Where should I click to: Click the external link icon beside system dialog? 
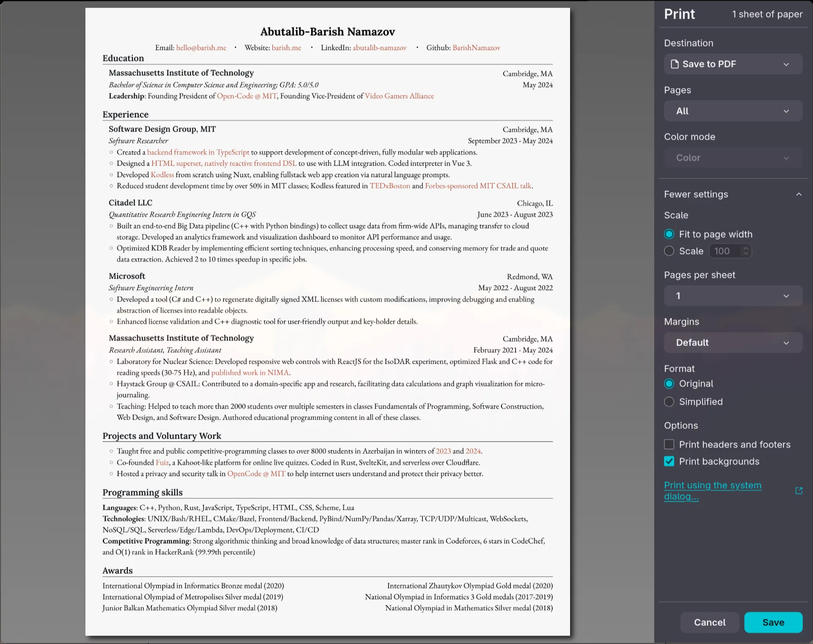click(799, 490)
